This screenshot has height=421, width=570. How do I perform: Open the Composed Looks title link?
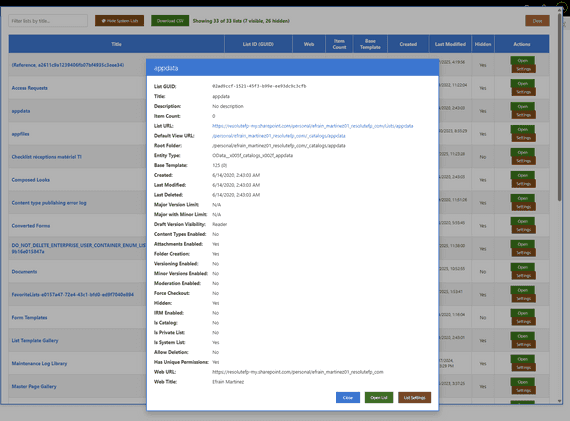[31, 180]
